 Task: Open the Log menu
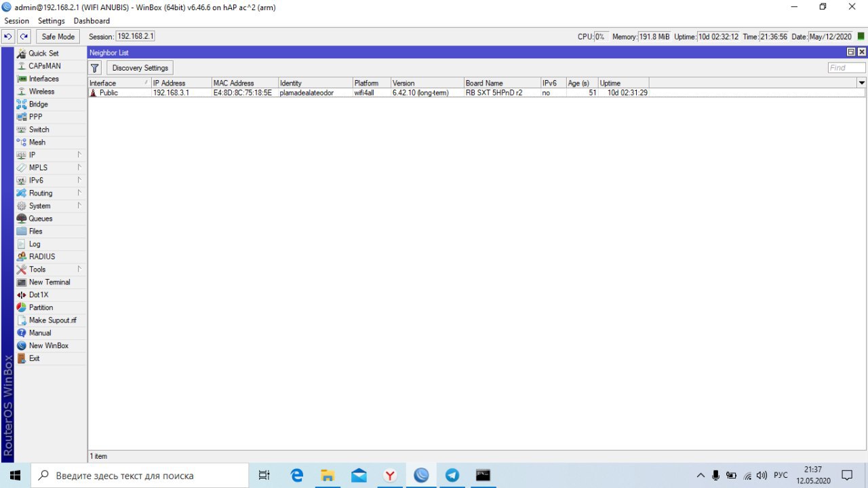click(50, 244)
